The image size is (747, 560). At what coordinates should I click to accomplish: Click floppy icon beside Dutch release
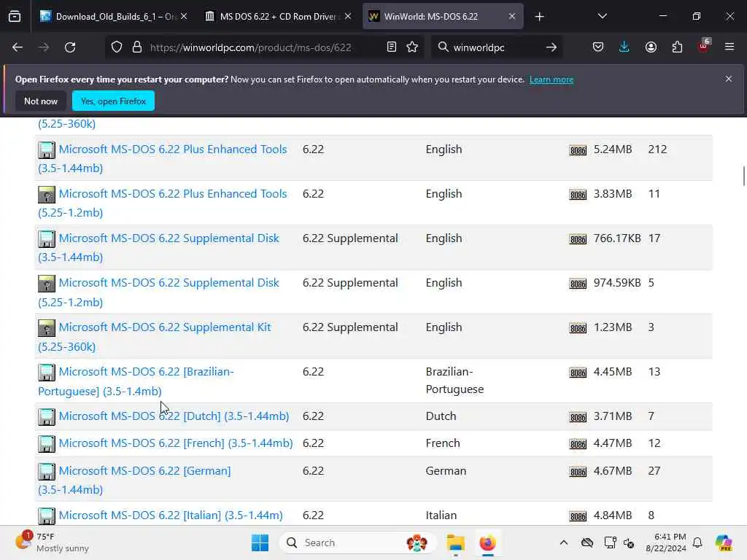(47, 417)
